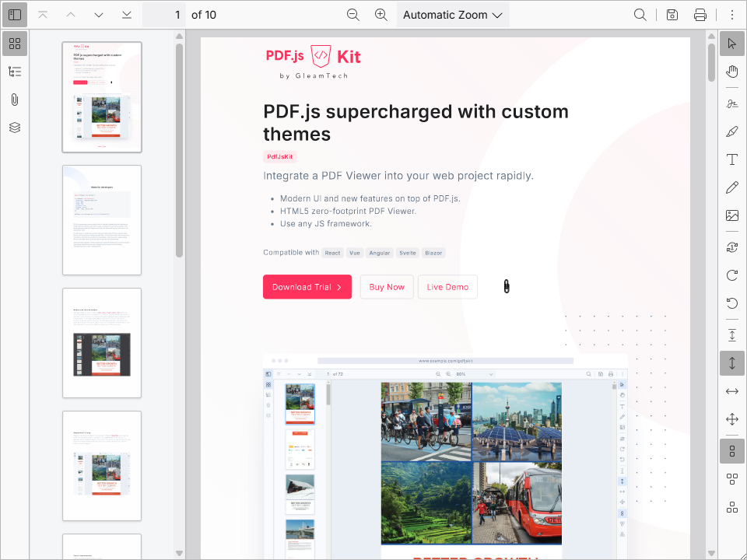Click the Blazor compatibility tag
747x560 pixels.
point(433,253)
